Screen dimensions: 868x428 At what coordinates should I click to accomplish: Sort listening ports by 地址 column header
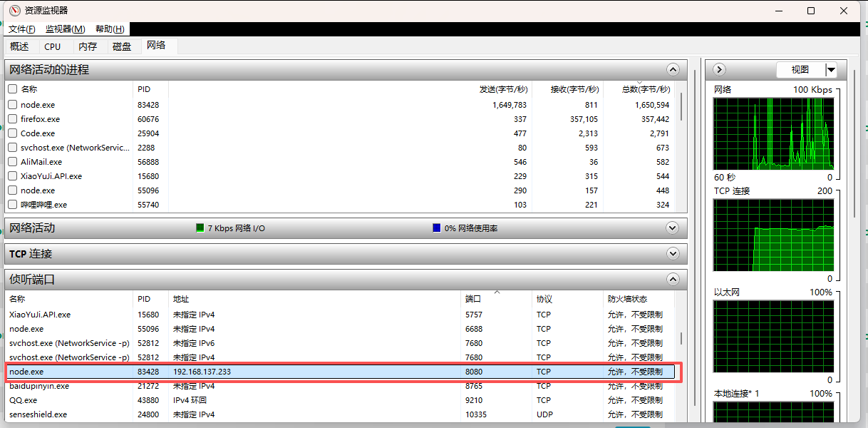click(181, 299)
